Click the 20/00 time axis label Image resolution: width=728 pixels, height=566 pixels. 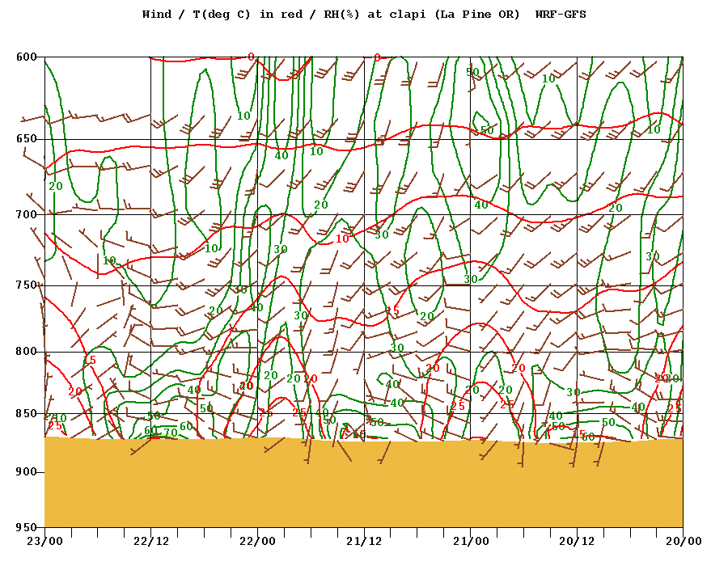click(684, 541)
